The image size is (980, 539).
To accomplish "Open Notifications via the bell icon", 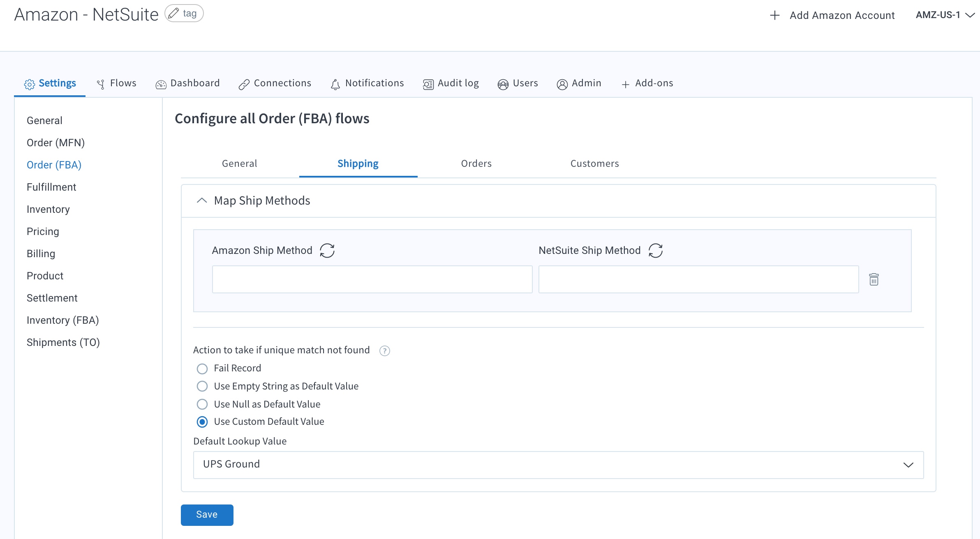I will (335, 84).
